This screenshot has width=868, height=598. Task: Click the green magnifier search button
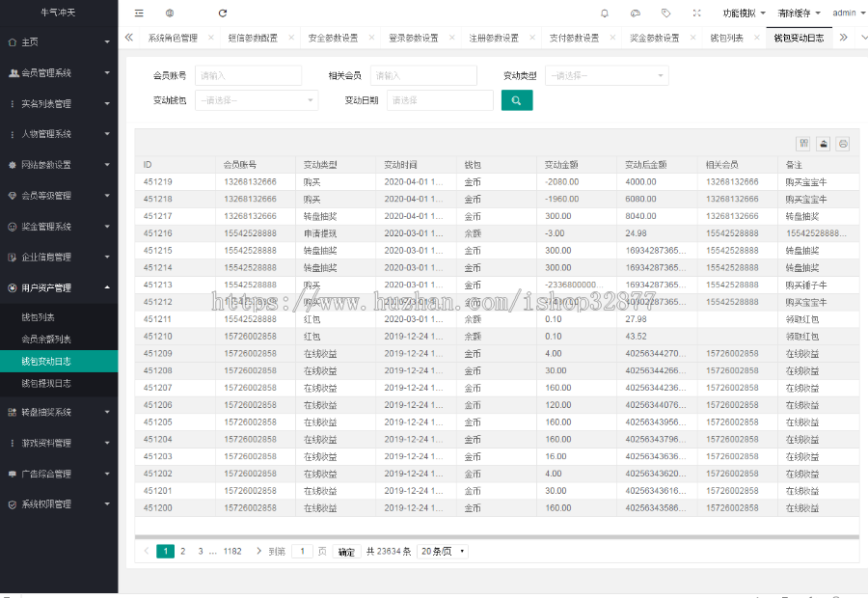(x=516, y=99)
